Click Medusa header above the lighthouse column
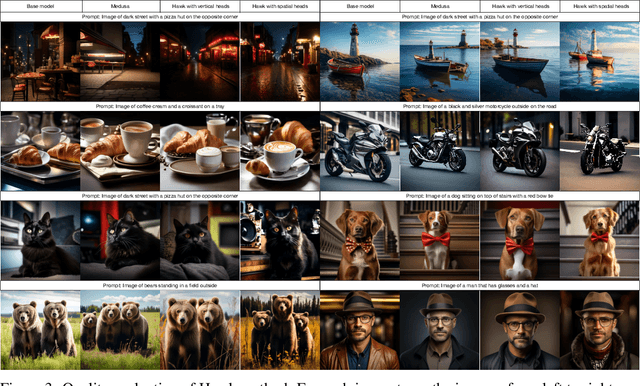640x386 pixels. [x=440, y=6]
